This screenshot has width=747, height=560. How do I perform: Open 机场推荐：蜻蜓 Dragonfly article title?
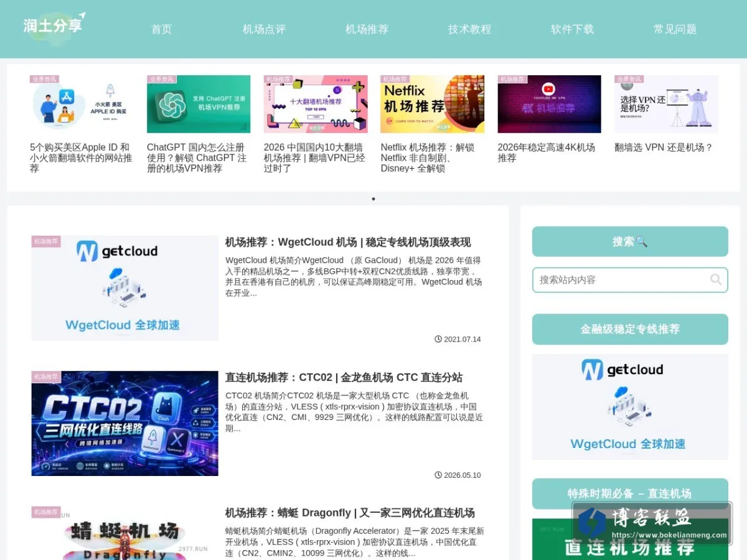350,513
